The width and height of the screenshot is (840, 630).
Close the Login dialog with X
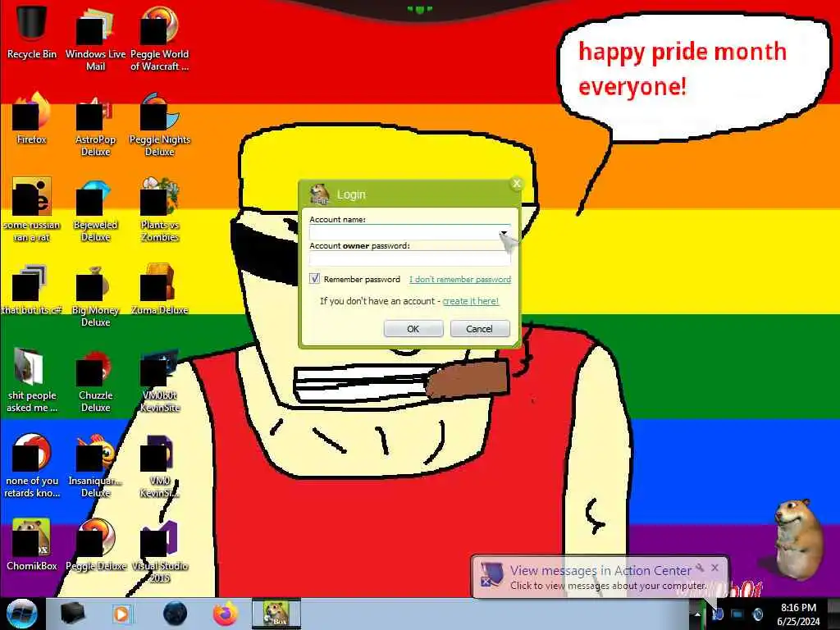pos(517,184)
